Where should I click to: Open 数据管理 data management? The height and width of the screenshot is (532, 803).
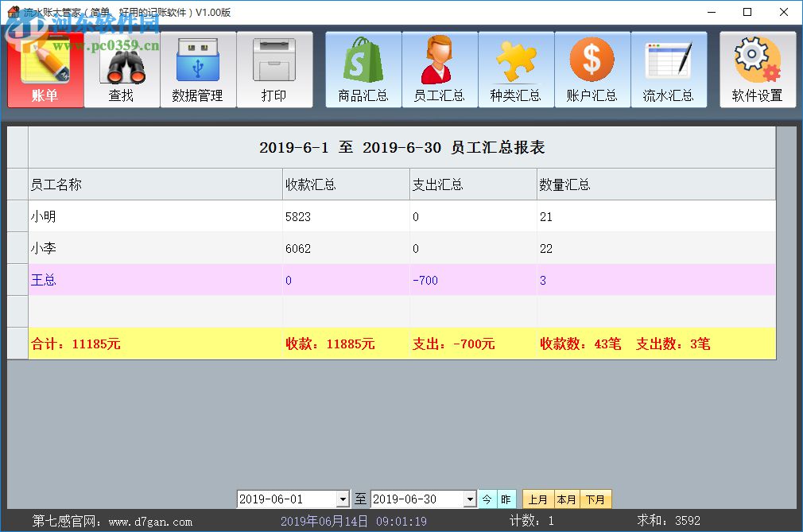coord(198,69)
